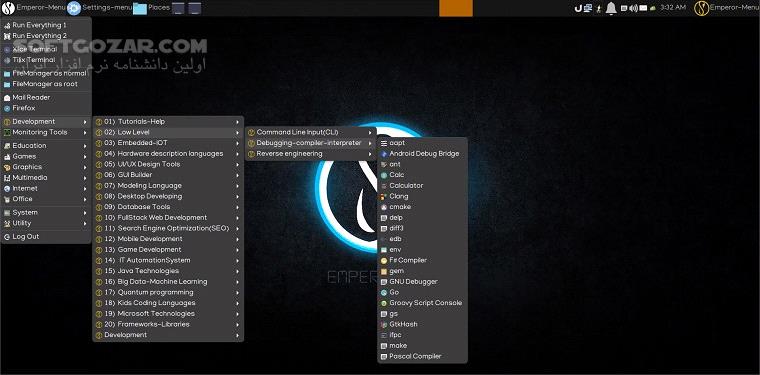Select the orange taskbar window button
Image resolution: width=760 pixels, height=375 pixels.
tap(456, 8)
